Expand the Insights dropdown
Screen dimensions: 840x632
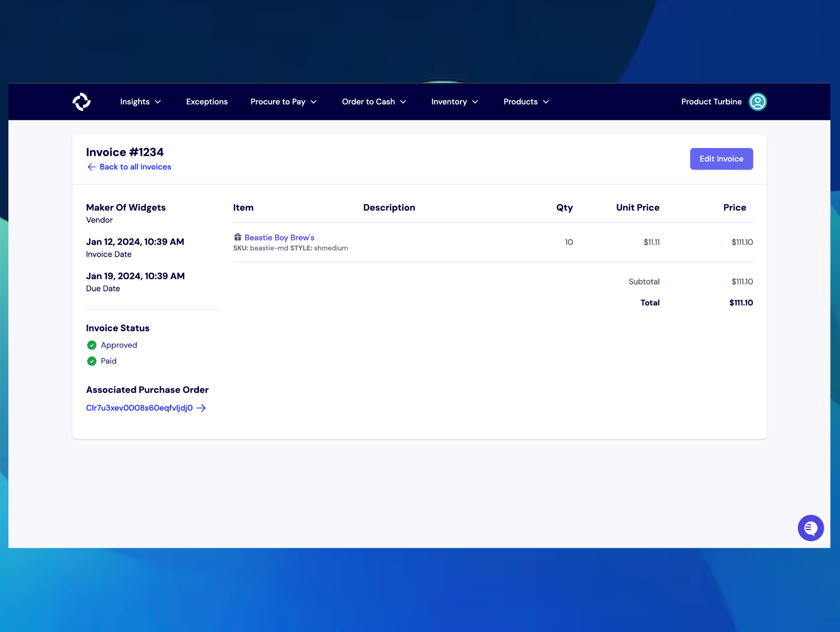(x=140, y=101)
